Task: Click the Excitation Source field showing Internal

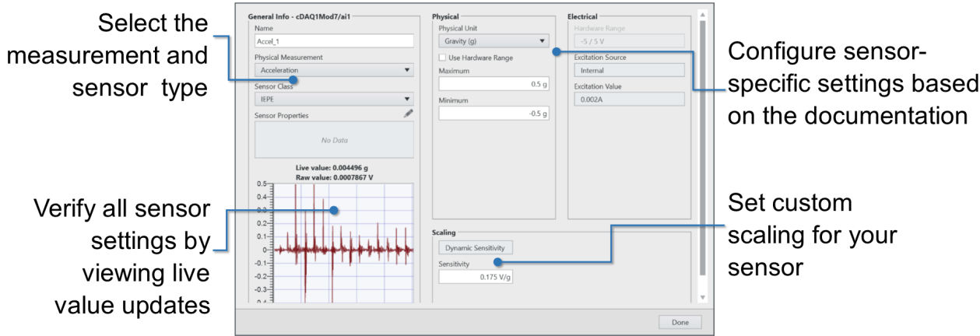Action: [x=628, y=71]
